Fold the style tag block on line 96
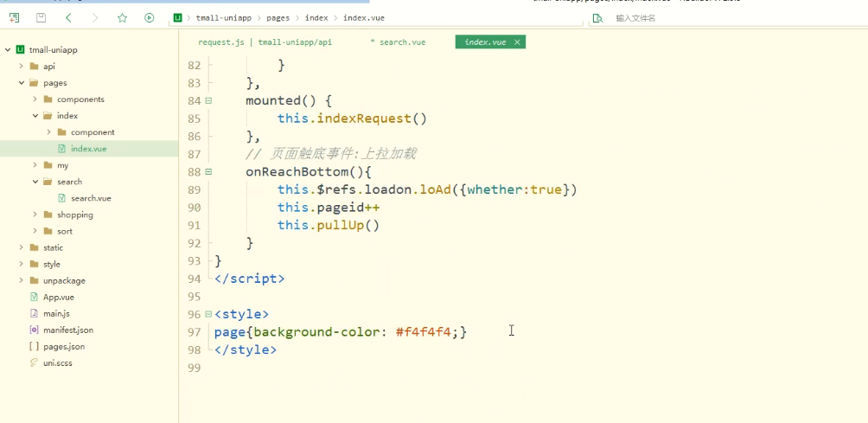This screenshot has height=423, width=868. point(208,314)
